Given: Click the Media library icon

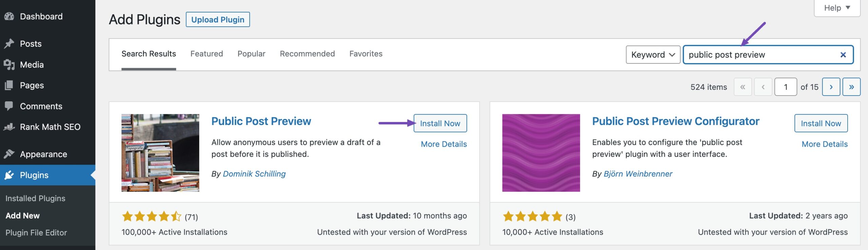Looking at the screenshot, I should click(x=9, y=64).
